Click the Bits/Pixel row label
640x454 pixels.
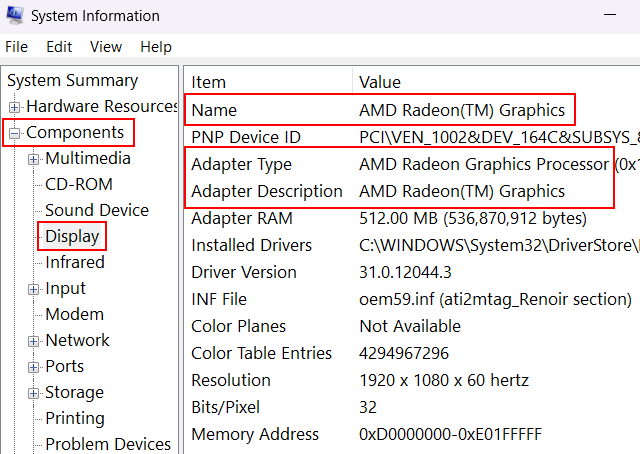click(226, 407)
